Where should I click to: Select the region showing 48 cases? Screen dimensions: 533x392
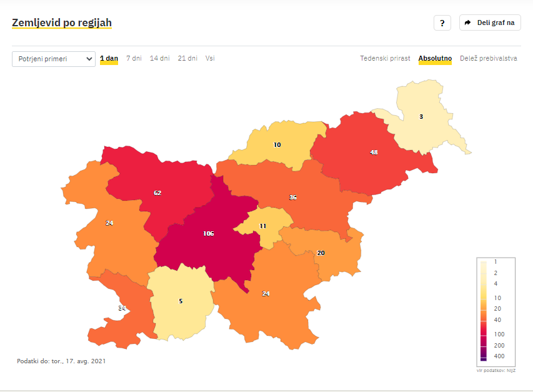tap(374, 153)
